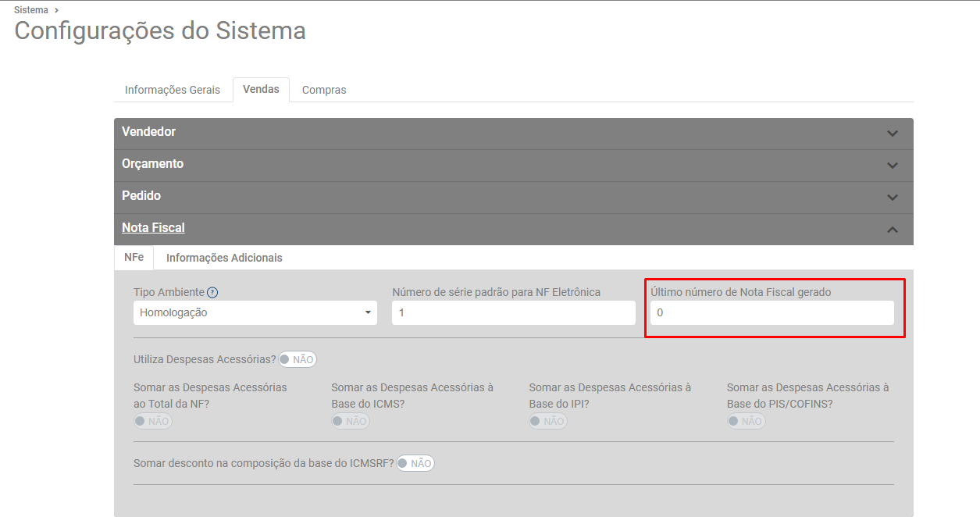Toggle Somar Despesas à Base do ICMS
The image size is (980, 517).
click(351, 421)
